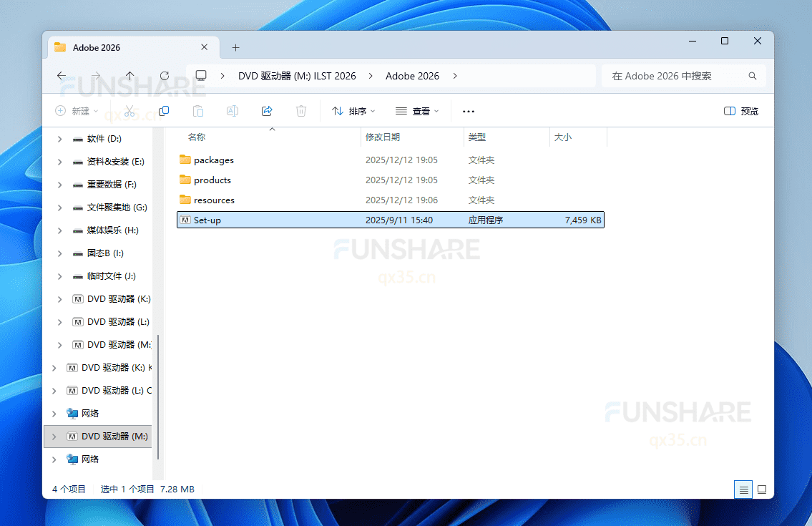
Task: Expand the 软件 (D:) tree node
Action: pos(59,139)
